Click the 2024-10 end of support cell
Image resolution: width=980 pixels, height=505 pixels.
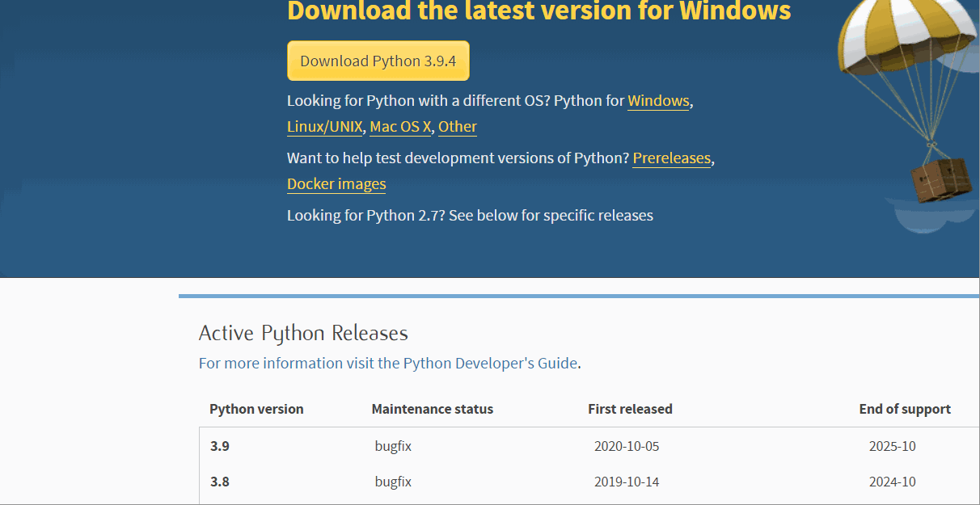click(893, 482)
